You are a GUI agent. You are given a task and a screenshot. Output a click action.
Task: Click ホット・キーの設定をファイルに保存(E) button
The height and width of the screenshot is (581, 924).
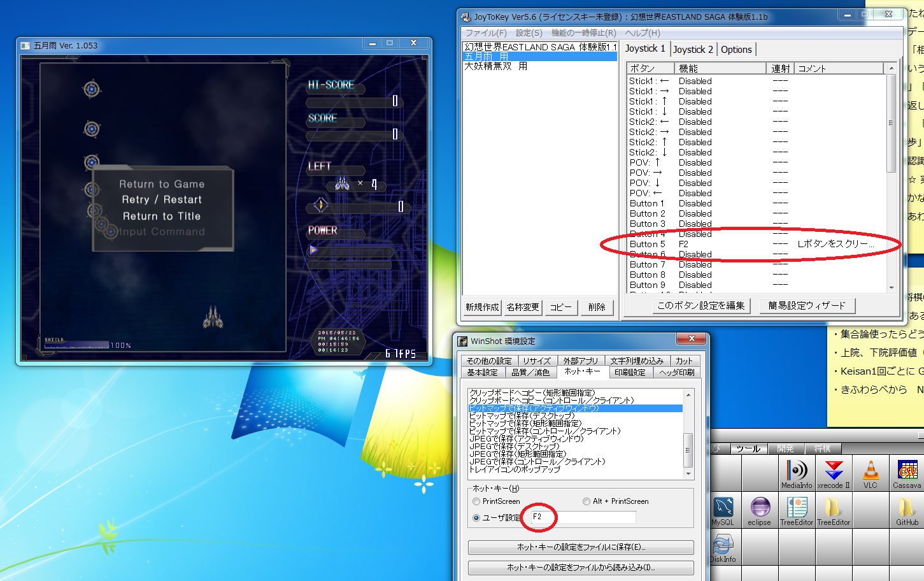[581, 547]
